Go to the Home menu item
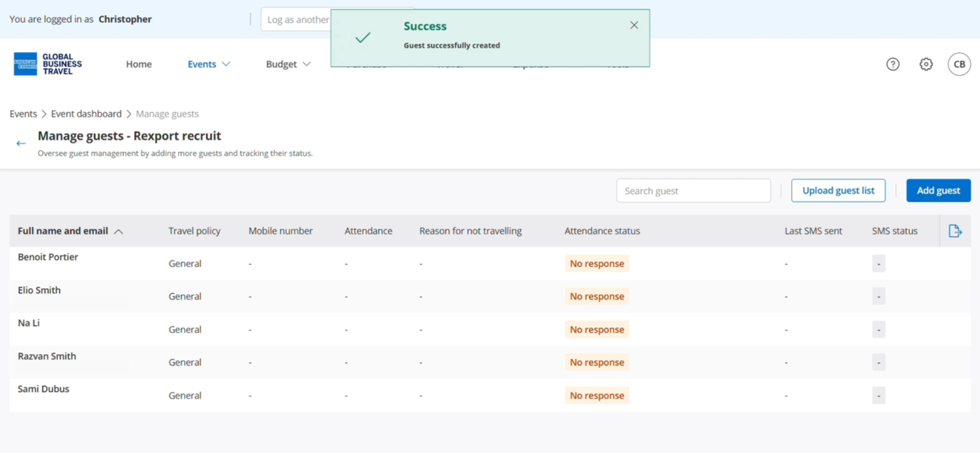This screenshot has height=453, width=980. click(139, 64)
